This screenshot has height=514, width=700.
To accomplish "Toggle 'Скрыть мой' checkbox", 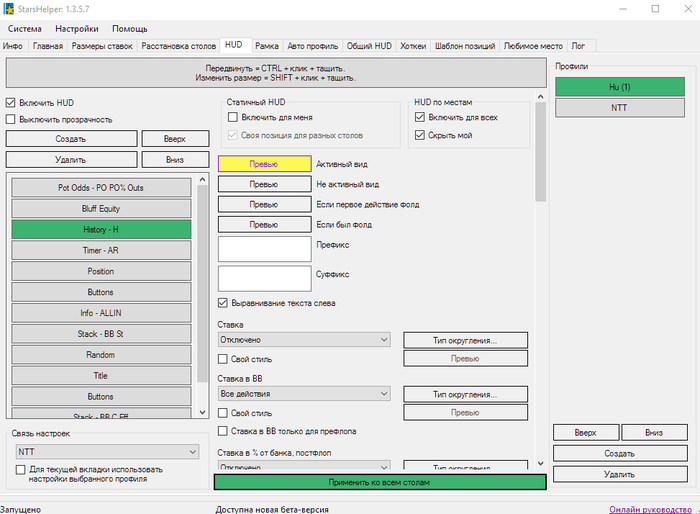I will (x=420, y=135).
